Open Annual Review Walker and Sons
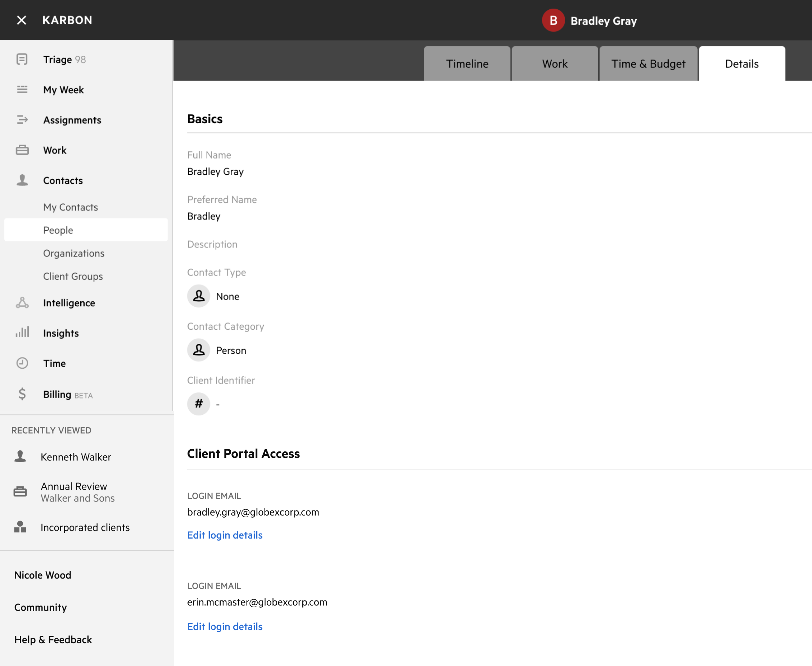This screenshot has height=666, width=812. pyautogui.click(x=77, y=492)
